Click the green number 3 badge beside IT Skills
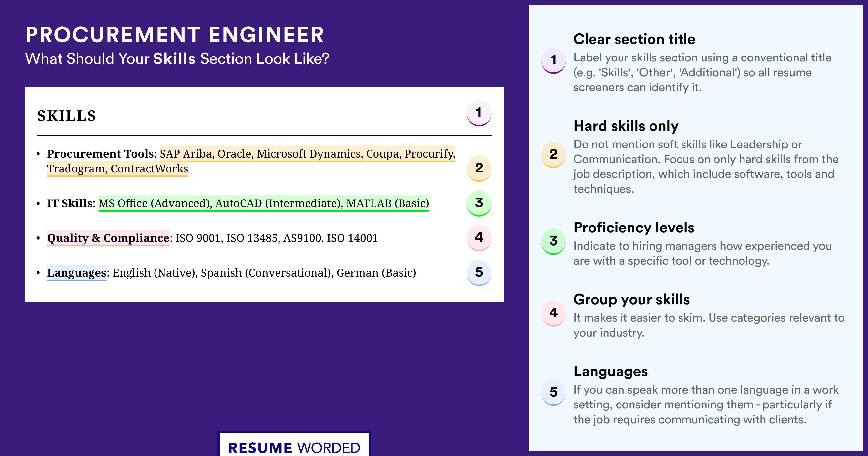This screenshot has width=868, height=456. click(x=479, y=203)
